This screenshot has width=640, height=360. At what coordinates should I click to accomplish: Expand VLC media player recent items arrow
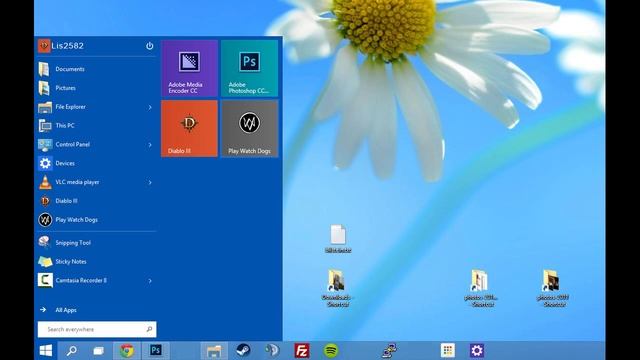(150, 182)
